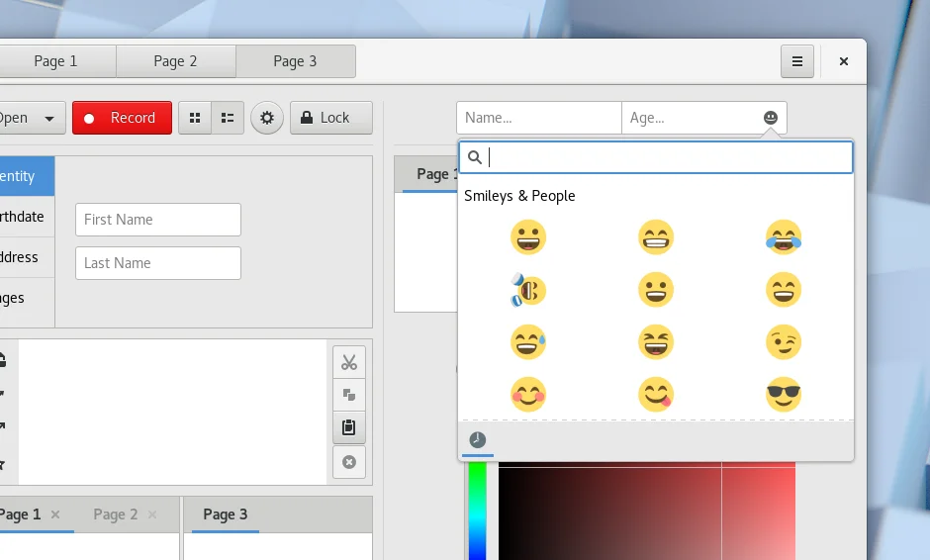Click the copy icon below scissors
Image resolution: width=930 pixels, height=560 pixels.
pyautogui.click(x=348, y=395)
